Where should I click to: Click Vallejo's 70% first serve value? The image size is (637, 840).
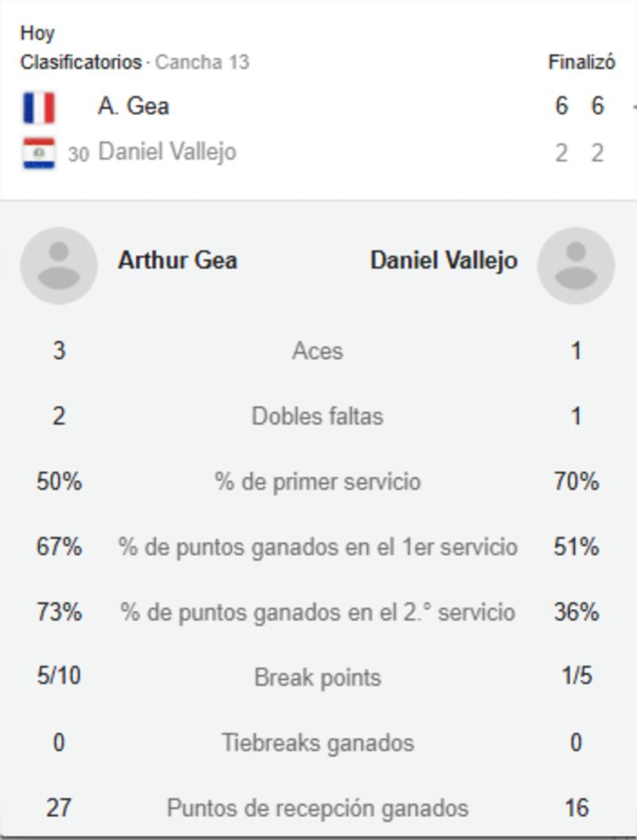(576, 482)
